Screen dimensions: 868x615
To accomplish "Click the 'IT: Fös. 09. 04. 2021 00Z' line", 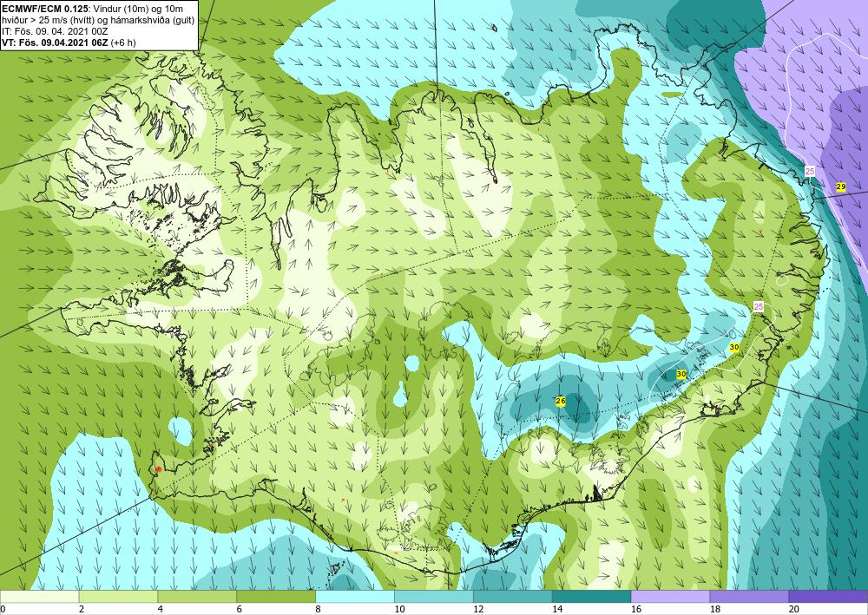I will coord(55,31).
